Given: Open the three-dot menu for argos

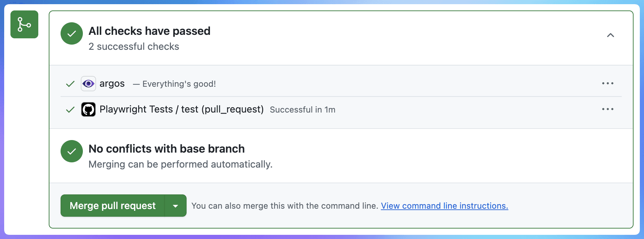Looking at the screenshot, I should coord(608,83).
